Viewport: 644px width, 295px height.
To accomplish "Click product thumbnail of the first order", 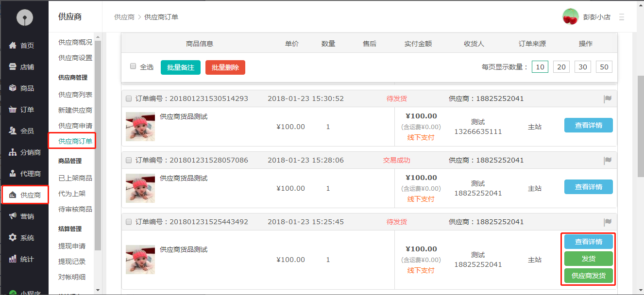I will click(140, 127).
